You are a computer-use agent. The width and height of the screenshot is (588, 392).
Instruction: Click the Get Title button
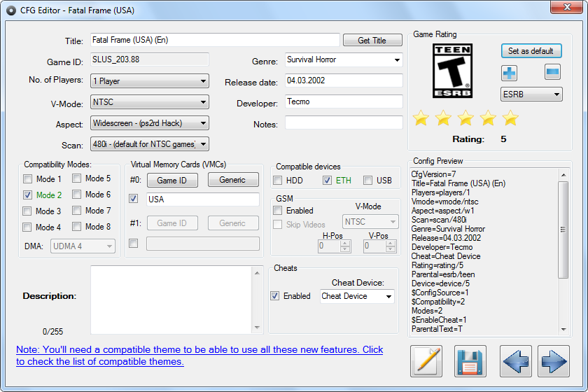pyautogui.click(x=372, y=40)
